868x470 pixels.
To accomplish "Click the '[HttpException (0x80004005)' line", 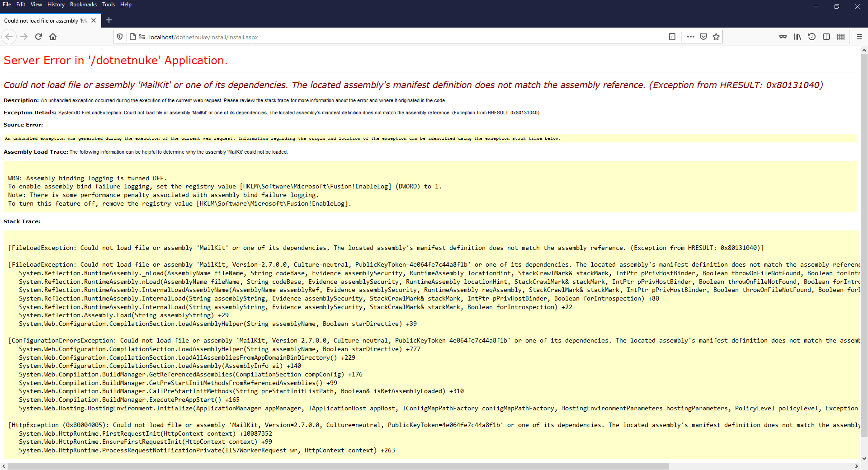I will point(434,425).
